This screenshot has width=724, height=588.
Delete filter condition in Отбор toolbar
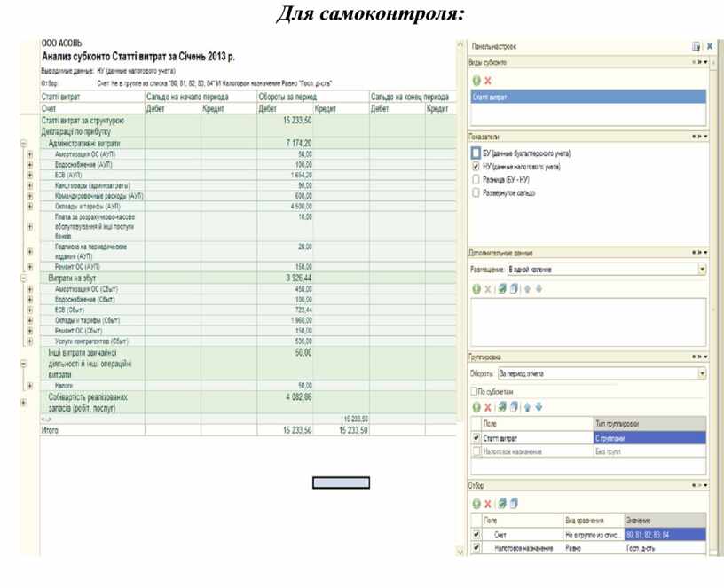point(488,504)
